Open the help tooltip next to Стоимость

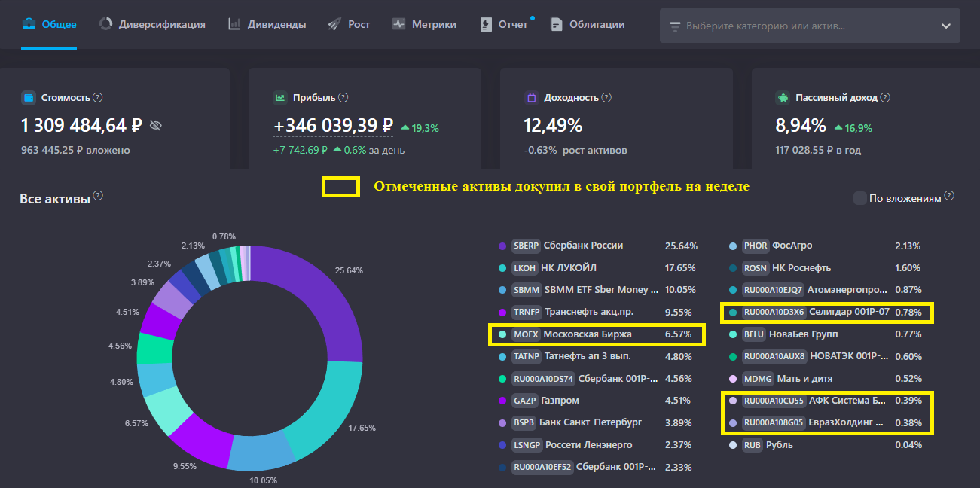tap(98, 97)
